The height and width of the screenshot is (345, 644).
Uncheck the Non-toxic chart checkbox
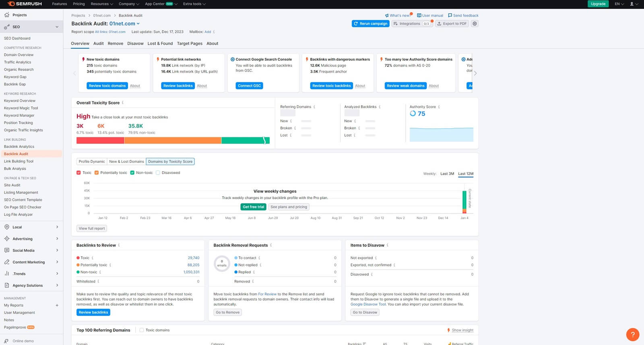click(x=132, y=172)
